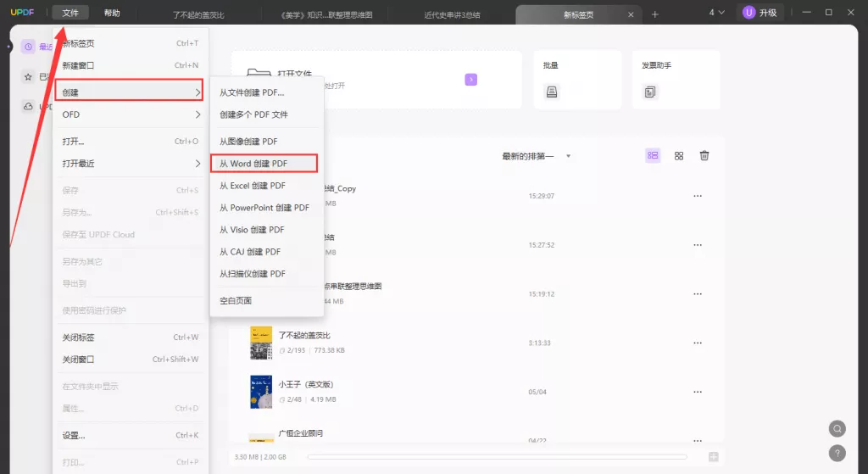The height and width of the screenshot is (474, 868).
Task: Open more options for 15:29:07 file
Action: pos(698,196)
